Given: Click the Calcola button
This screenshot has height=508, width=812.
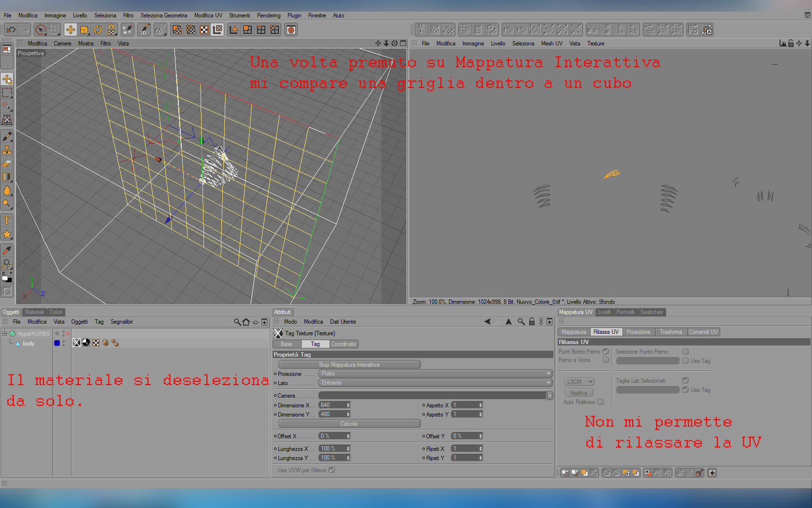Looking at the screenshot, I should (349, 424).
